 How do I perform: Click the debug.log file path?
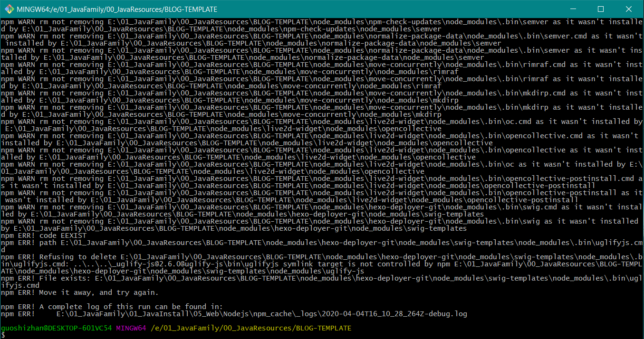[261, 314]
